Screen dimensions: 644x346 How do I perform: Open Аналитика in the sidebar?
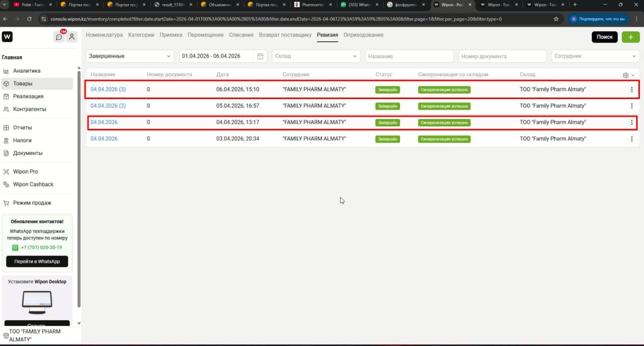click(27, 71)
